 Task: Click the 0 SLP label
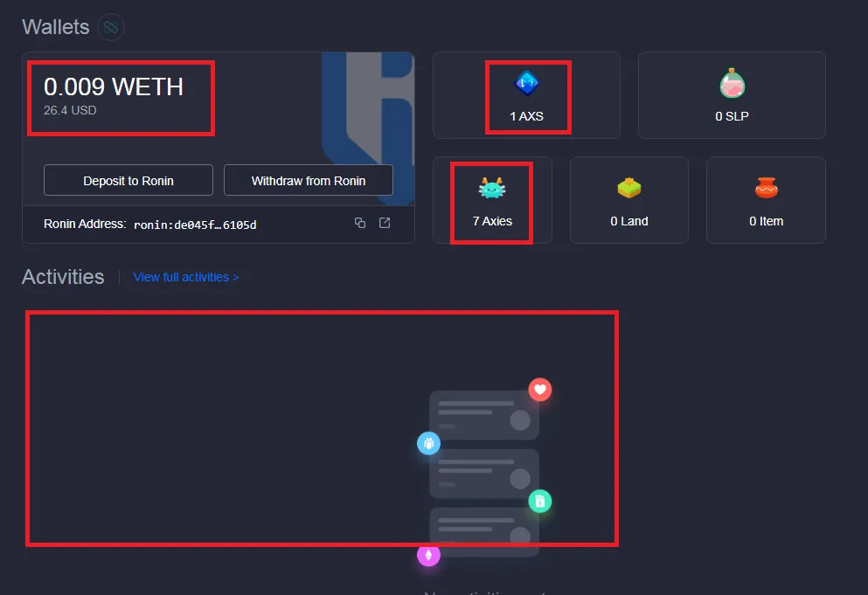coord(732,116)
